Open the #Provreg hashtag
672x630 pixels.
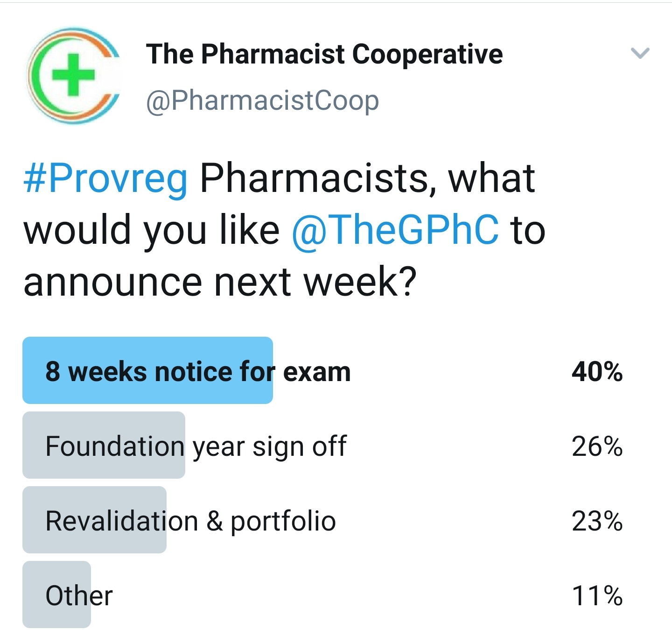tap(105, 178)
